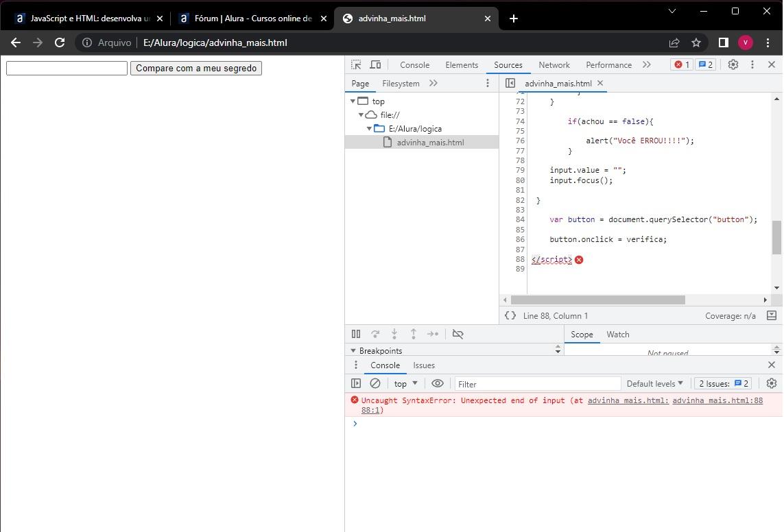The height and width of the screenshot is (532, 784).
Task: Open DevTools settings gear
Action: coord(733,64)
